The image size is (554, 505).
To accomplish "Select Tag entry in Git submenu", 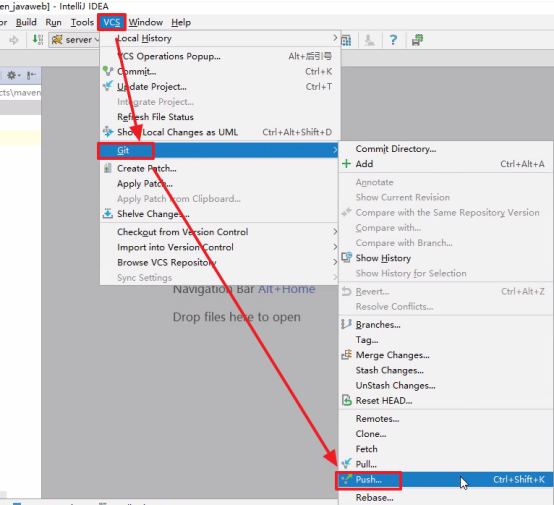I will (x=446, y=340).
